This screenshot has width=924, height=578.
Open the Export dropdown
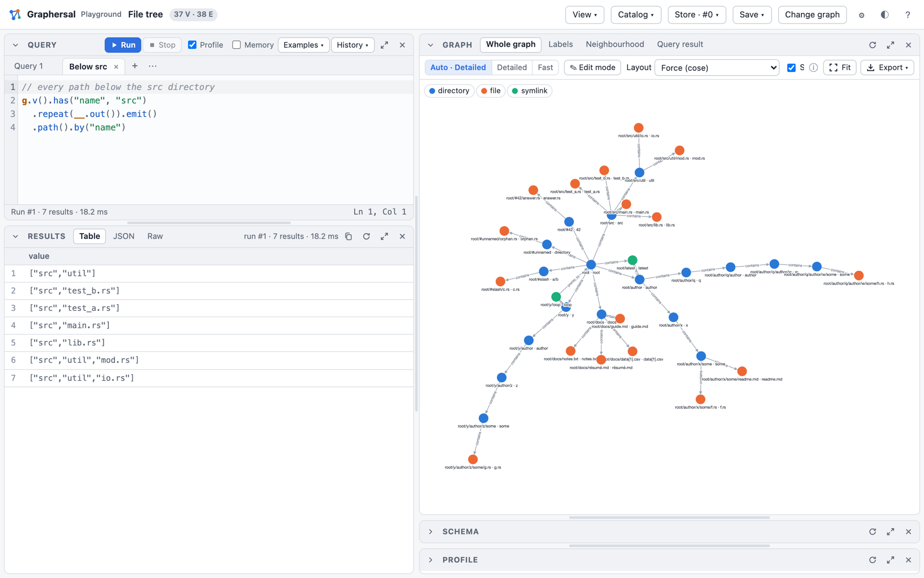(x=887, y=68)
